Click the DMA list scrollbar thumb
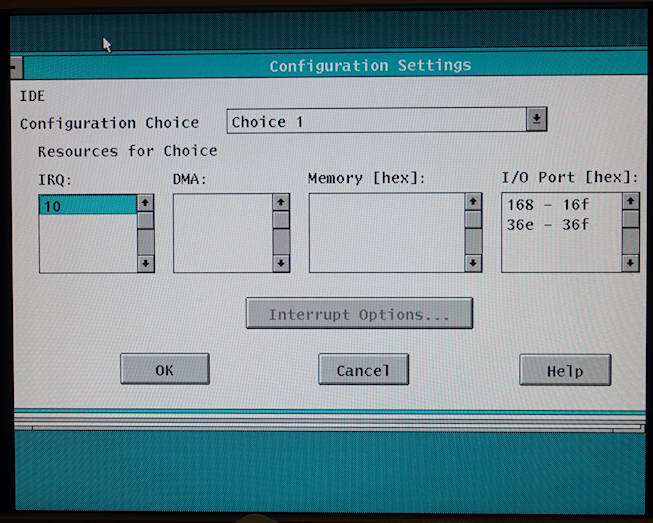Viewport: 653px width, 523px height. 281,220
